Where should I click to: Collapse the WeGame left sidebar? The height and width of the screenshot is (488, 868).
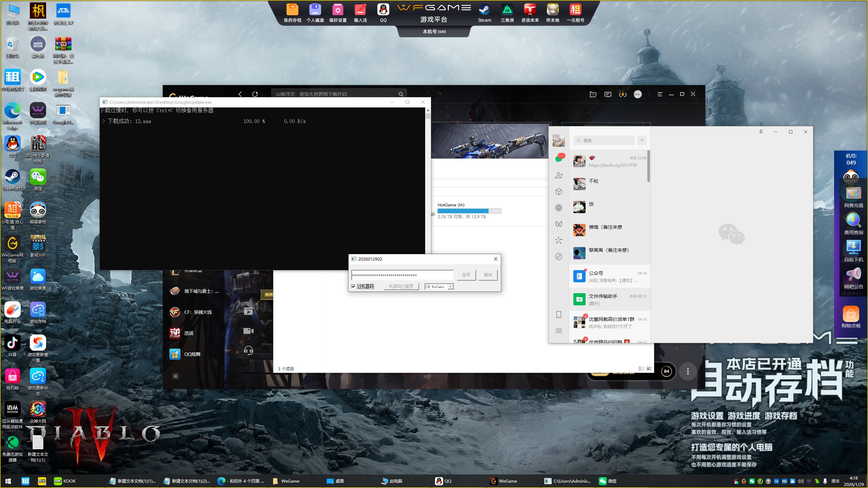click(x=175, y=376)
